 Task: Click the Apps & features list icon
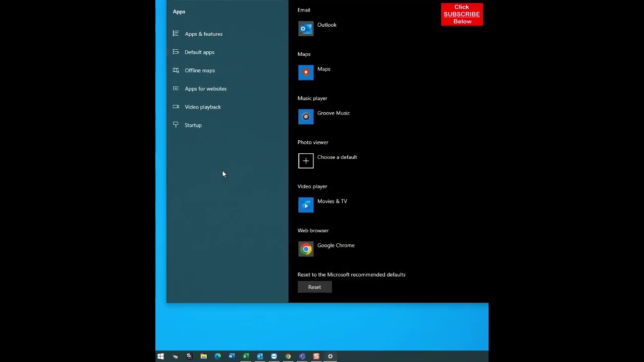(176, 34)
